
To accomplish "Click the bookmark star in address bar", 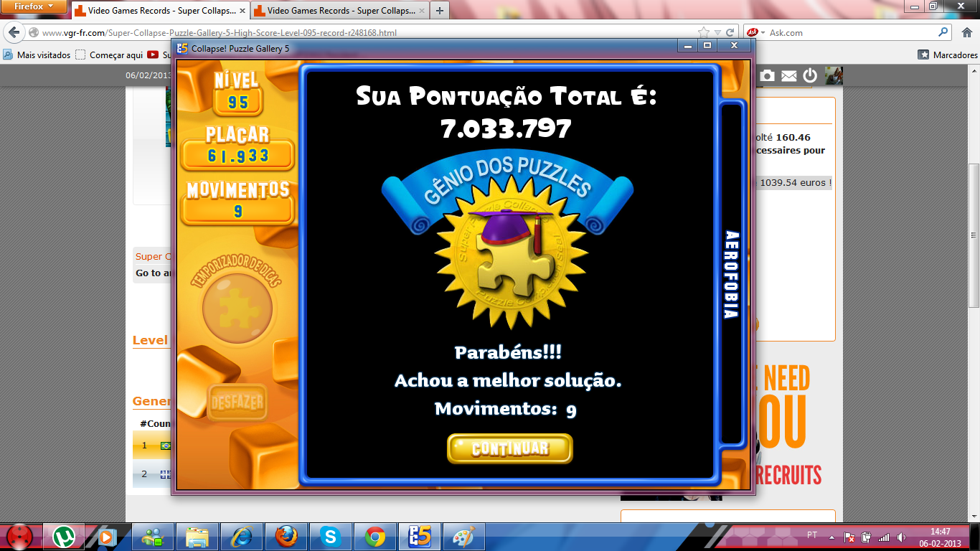I will (x=704, y=33).
